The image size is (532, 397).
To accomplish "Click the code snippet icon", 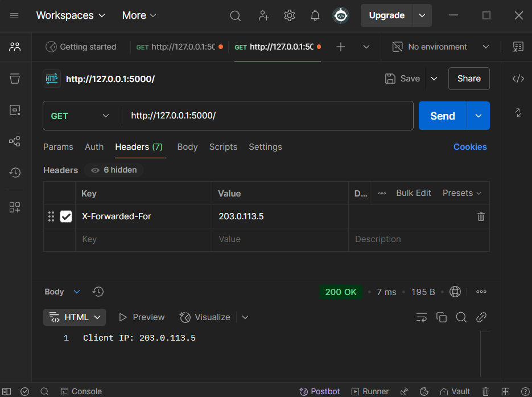I will (x=518, y=79).
